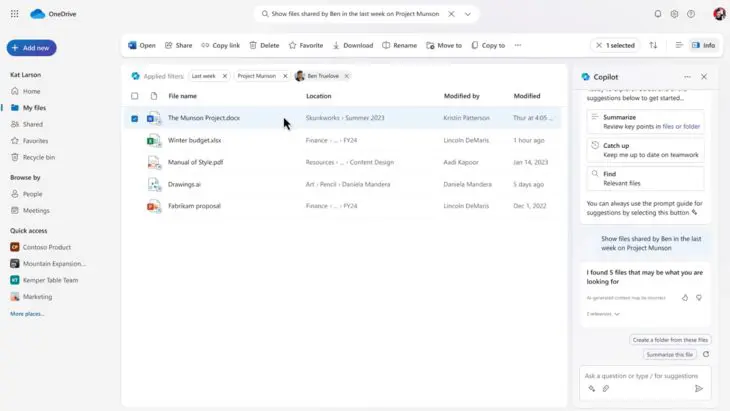Click Delete in the toolbar
This screenshot has width=730, height=411.
[x=264, y=45]
